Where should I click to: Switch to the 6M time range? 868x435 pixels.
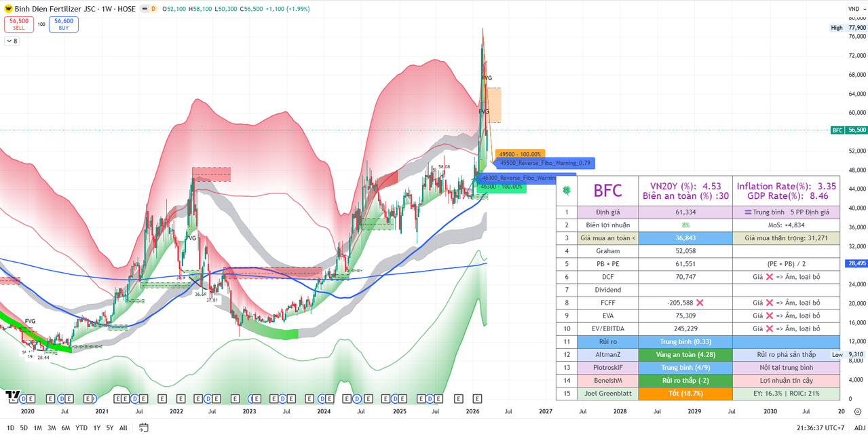66,428
